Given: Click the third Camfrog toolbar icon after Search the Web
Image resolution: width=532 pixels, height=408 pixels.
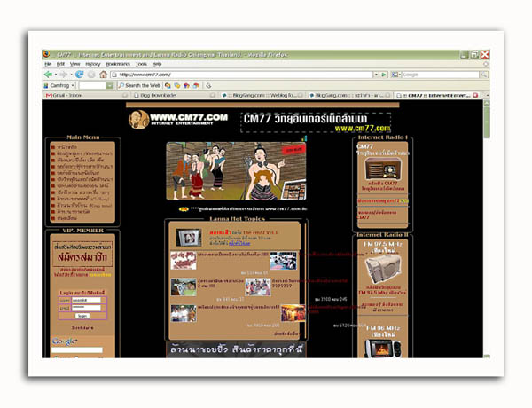Looking at the screenshot, I should tap(186, 85).
